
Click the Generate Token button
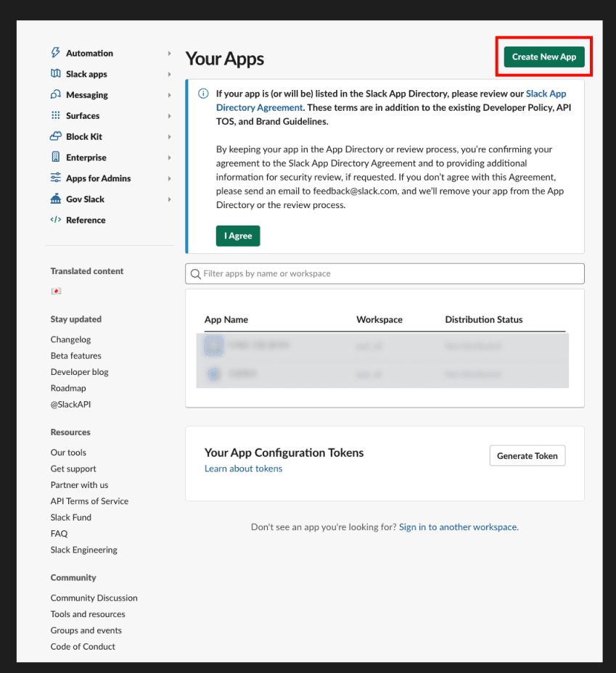pos(527,456)
